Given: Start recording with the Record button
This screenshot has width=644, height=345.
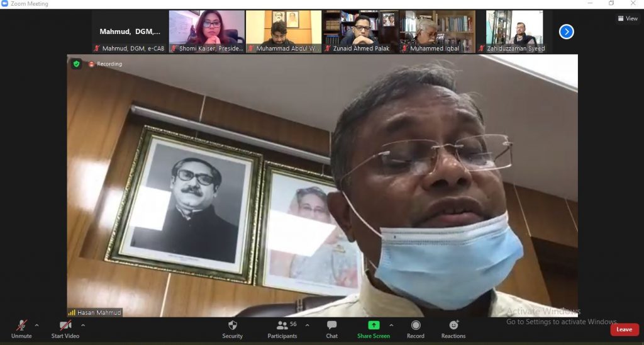Looking at the screenshot, I should tap(415, 325).
